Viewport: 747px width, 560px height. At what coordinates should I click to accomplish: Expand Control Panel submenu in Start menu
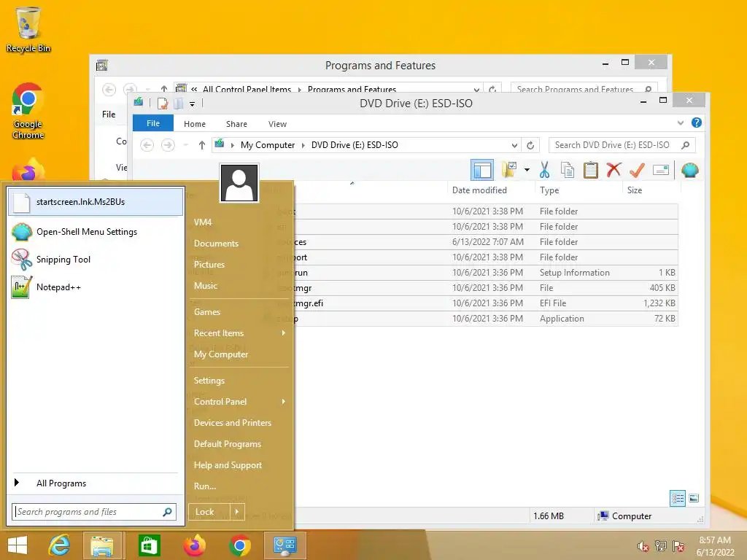[x=284, y=402]
